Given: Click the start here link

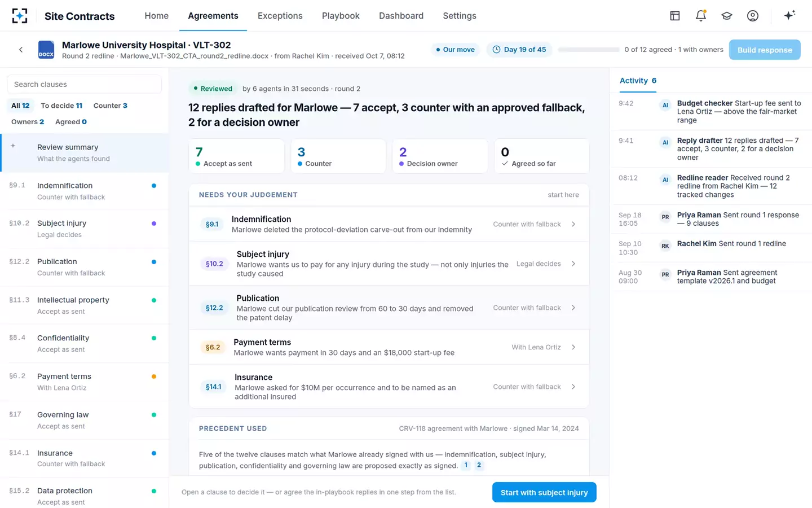Looking at the screenshot, I should (x=563, y=195).
